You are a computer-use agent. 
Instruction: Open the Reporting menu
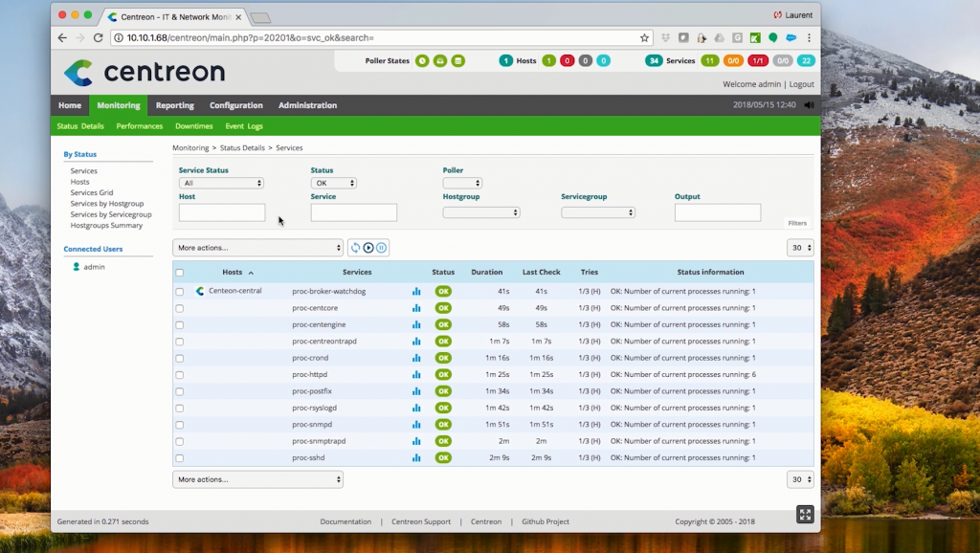click(174, 105)
